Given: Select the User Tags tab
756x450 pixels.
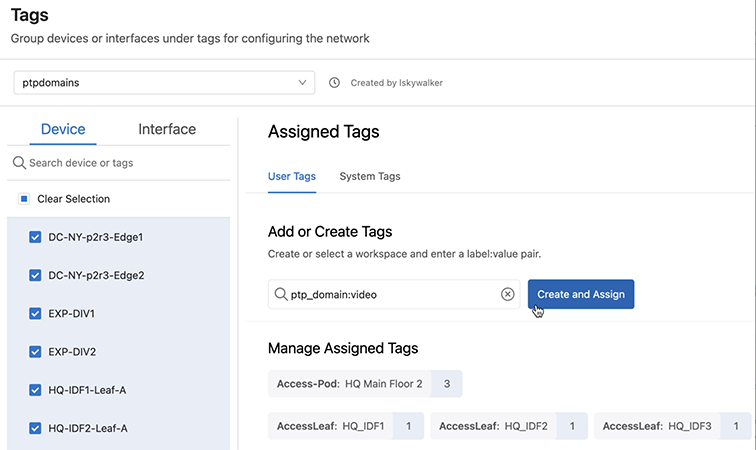Looking at the screenshot, I should [292, 177].
